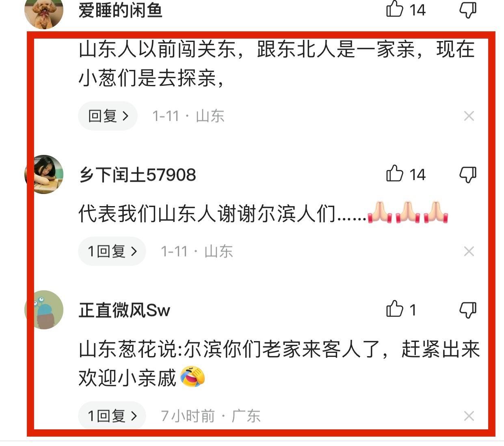This screenshot has height=446, width=504.
Task: Expand 1回复 under 乡下闰土57908's comment
Action: 112,252
